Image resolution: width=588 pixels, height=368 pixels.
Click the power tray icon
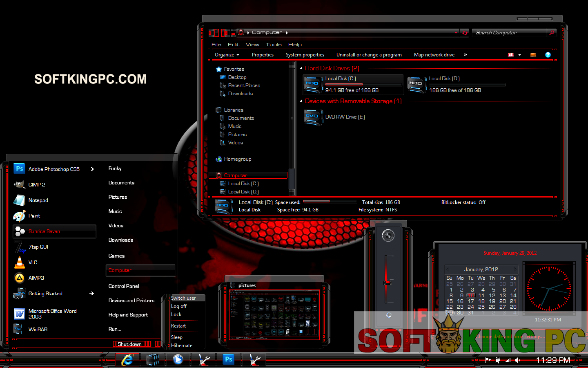click(x=497, y=360)
